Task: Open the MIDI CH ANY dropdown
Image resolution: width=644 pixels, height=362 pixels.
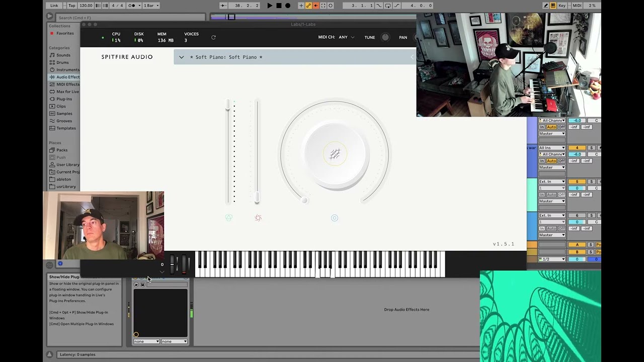Action: tap(347, 37)
